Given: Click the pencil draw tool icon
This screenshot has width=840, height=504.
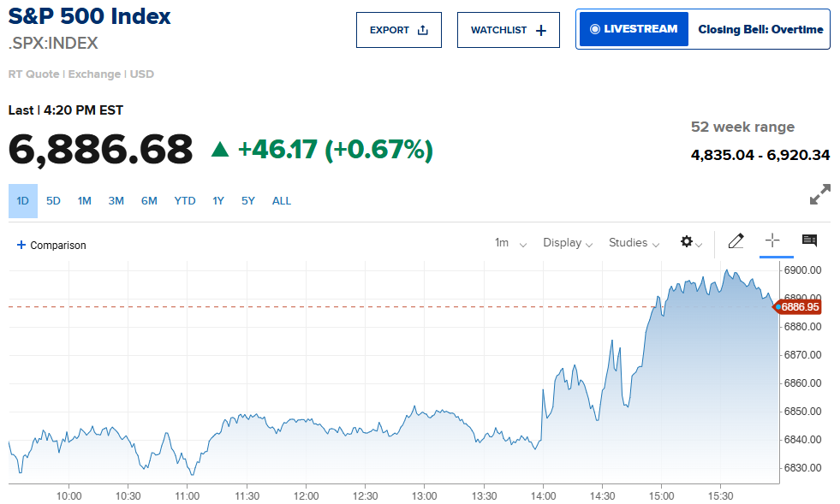Looking at the screenshot, I should tap(736, 242).
